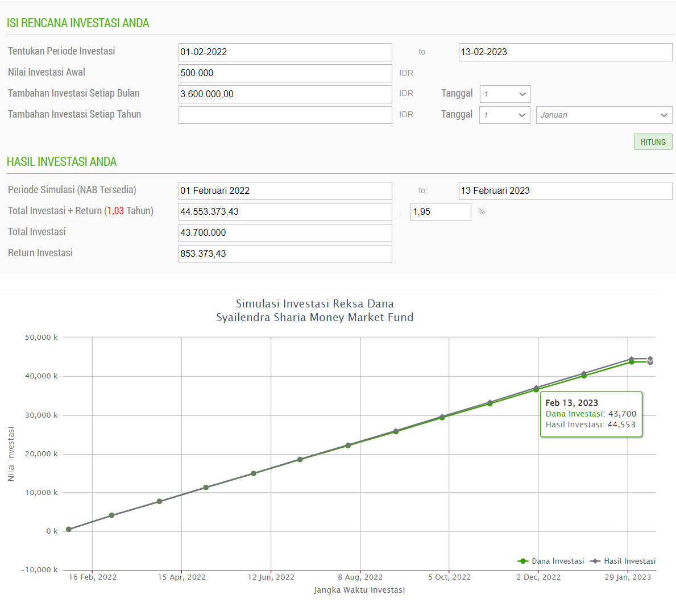This screenshot has width=676, height=616.
Task: Click the '16 Feb, 2022' axis label
Action: coord(93,577)
